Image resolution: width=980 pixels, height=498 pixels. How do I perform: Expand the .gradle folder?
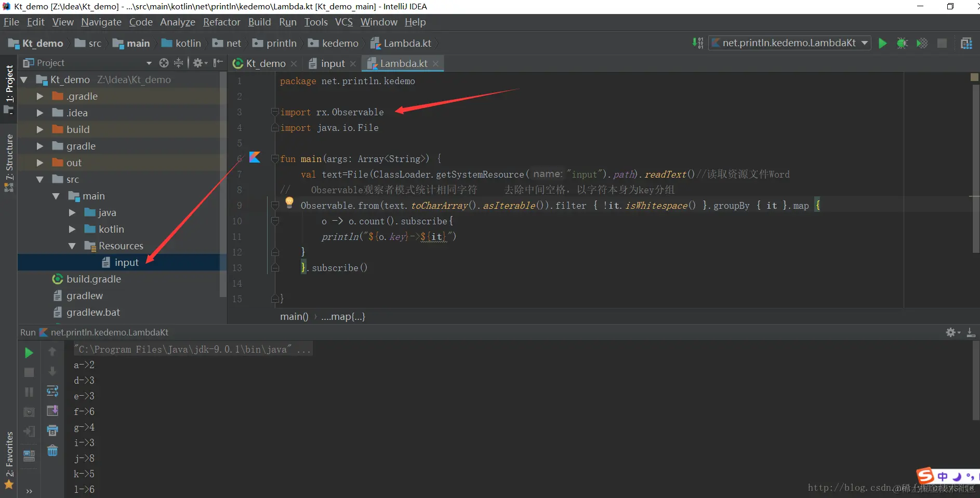(x=40, y=97)
